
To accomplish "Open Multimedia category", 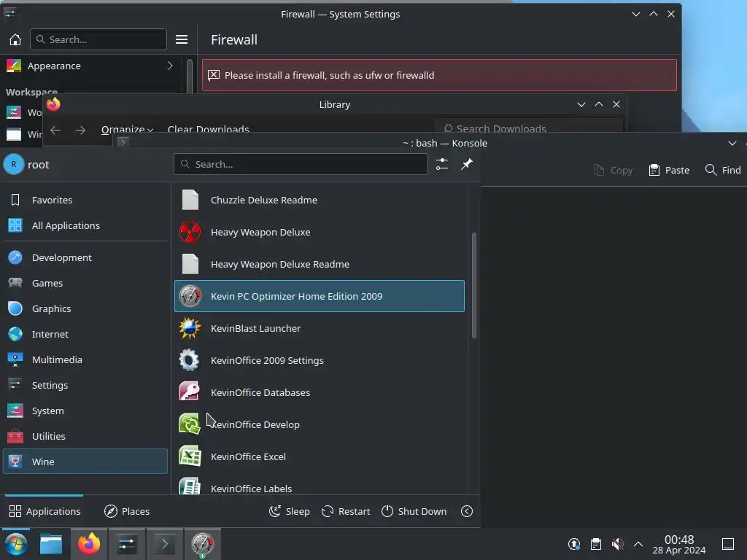I will tap(85, 359).
